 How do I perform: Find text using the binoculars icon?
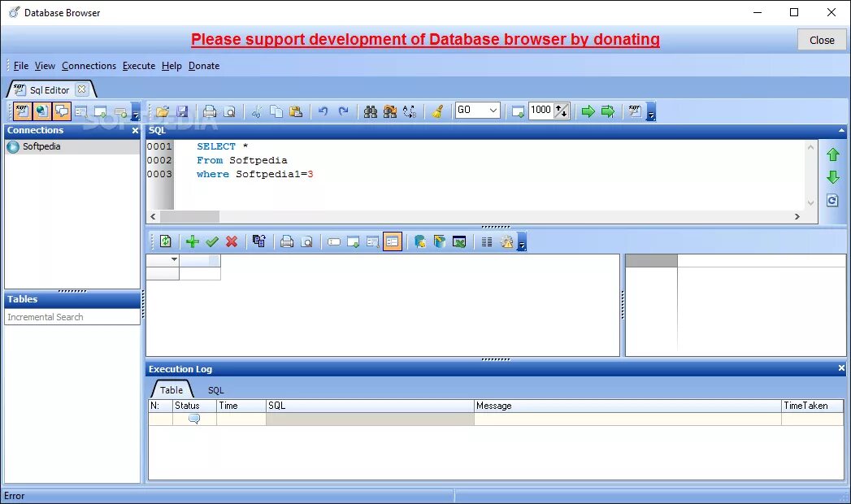pyautogui.click(x=370, y=111)
